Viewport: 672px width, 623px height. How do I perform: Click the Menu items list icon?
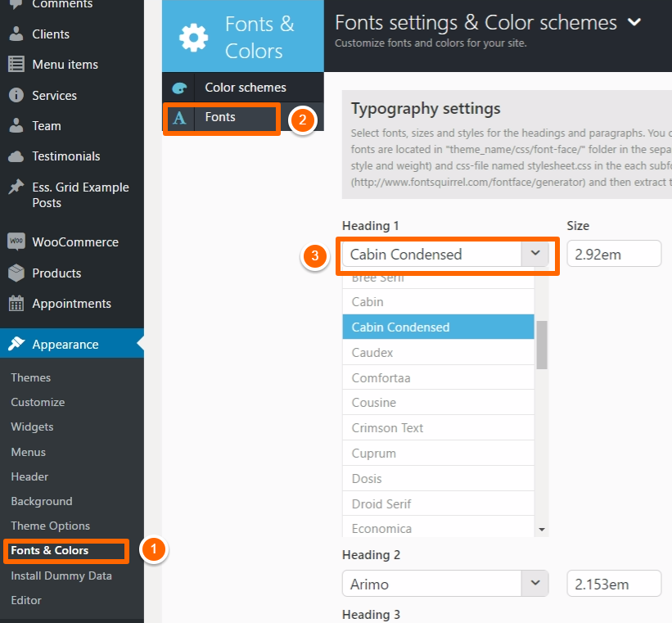pyautogui.click(x=16, y=65)
